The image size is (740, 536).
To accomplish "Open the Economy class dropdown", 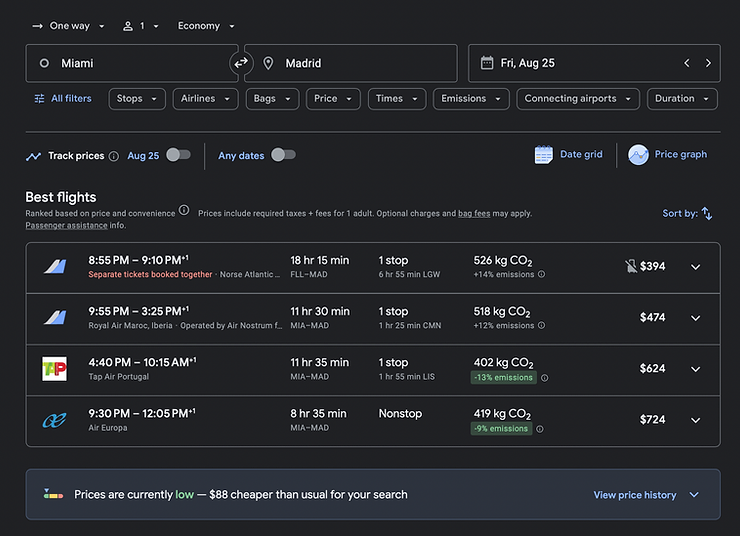I will pyautogui.click(x=206, y=26).
